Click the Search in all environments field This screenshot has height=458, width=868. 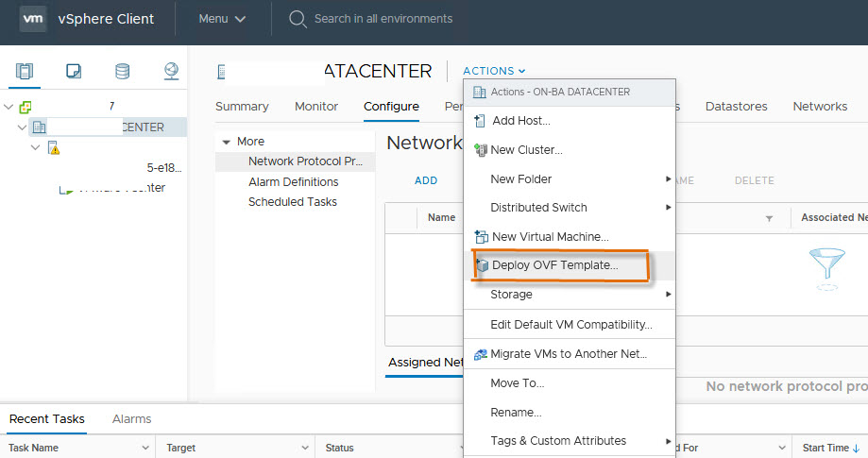[x=383, y=19]
